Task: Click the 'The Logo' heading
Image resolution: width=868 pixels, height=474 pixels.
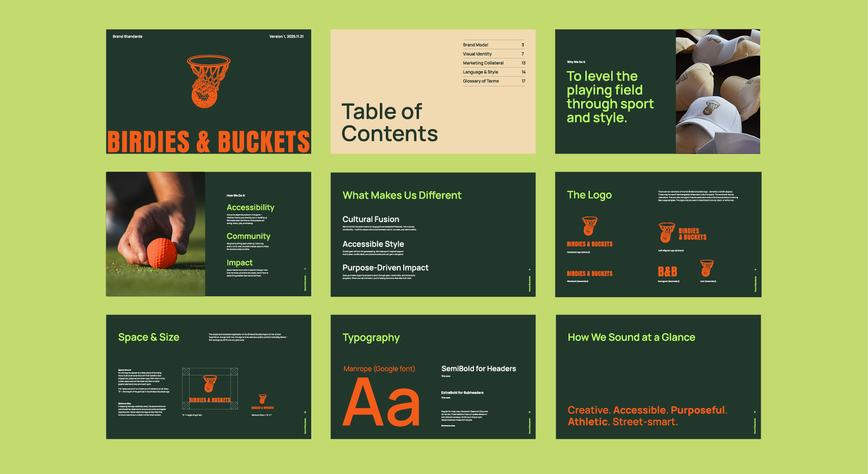Action: 589,195
